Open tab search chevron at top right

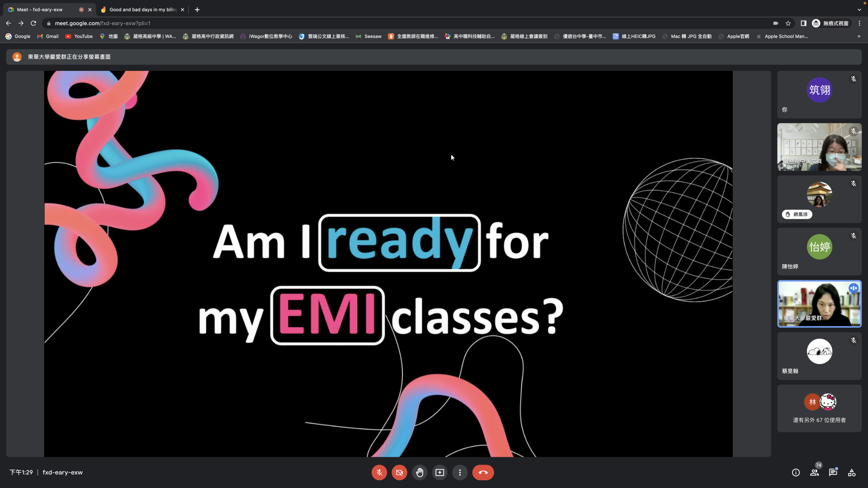(859, 9)
